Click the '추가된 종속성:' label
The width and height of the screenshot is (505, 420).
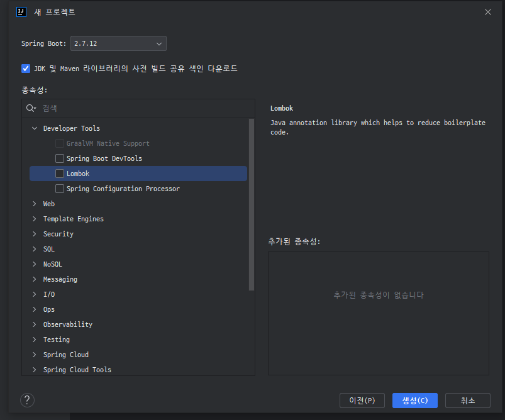(294, 241)
